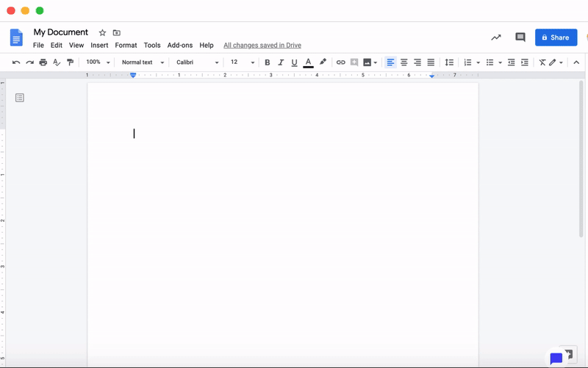Click inside the document page body

(283, 225)
